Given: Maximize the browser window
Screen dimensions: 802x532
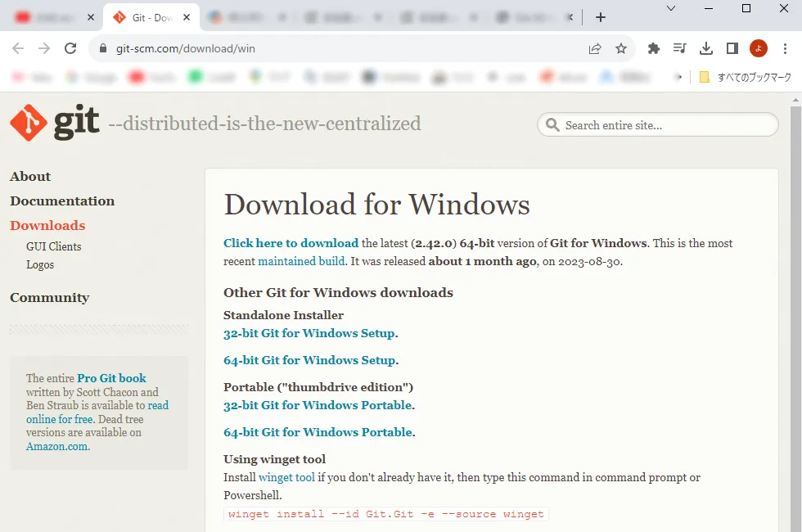Looking at the screenshot, I should coord(746,8).
